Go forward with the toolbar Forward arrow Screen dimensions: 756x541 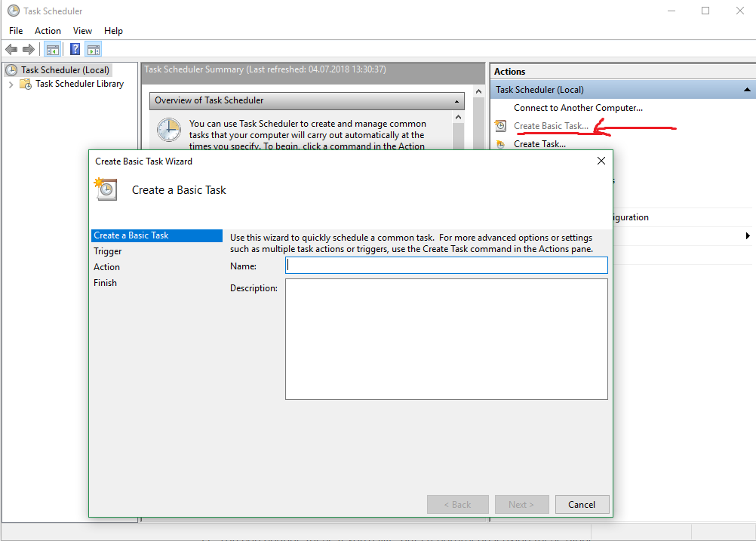(x=29, y=49)
